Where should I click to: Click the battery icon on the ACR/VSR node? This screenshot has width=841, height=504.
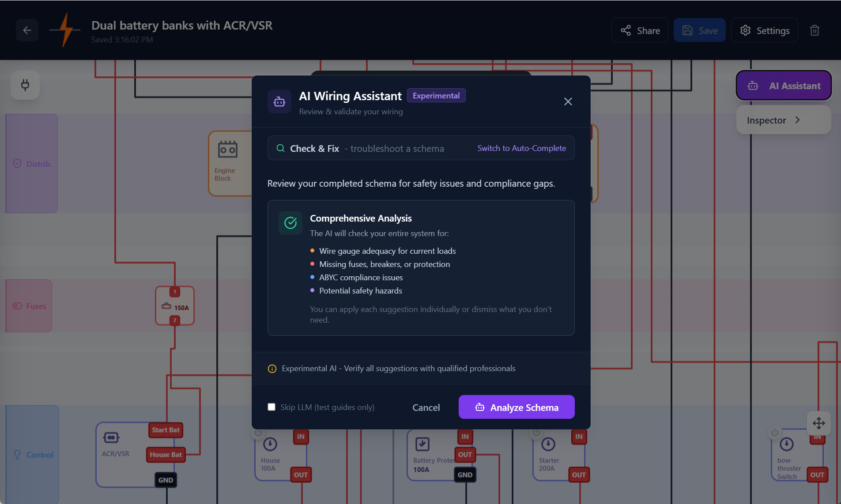click(x=112, y=437)
